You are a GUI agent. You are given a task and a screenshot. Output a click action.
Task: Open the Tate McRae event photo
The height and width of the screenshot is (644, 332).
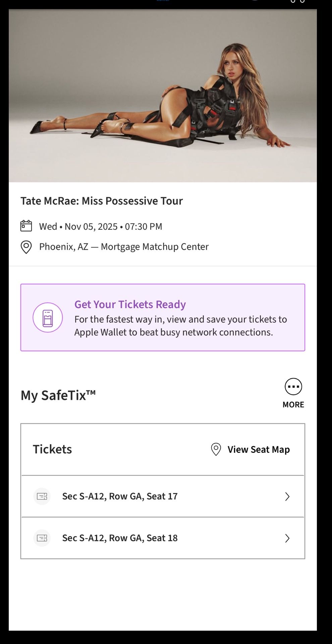[163, 96]
